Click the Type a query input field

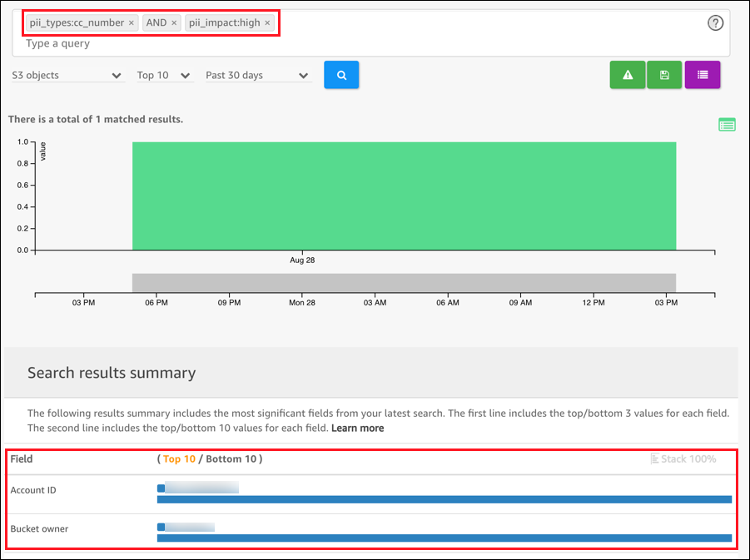[333, 43]
